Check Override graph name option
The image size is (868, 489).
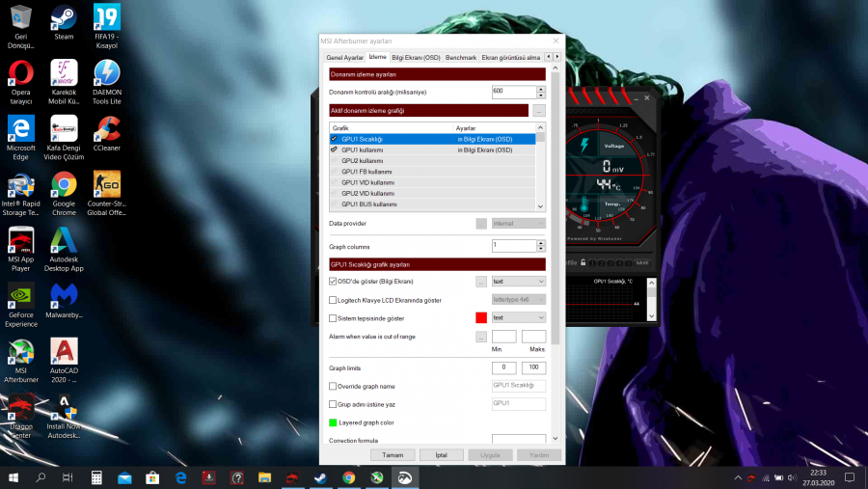coord(333,386)
